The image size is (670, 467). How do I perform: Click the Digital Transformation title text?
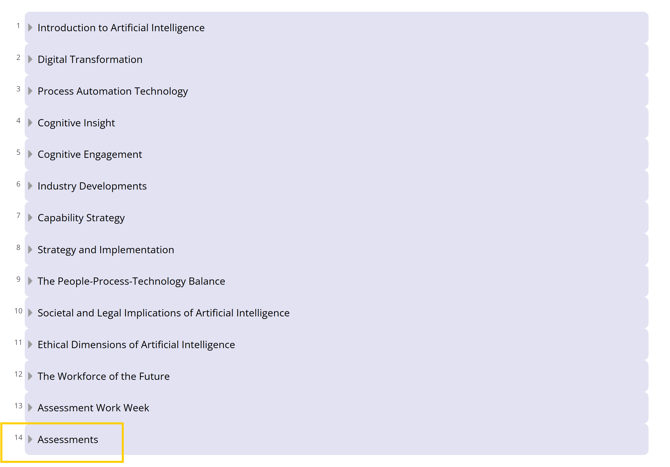click(90, 60)
